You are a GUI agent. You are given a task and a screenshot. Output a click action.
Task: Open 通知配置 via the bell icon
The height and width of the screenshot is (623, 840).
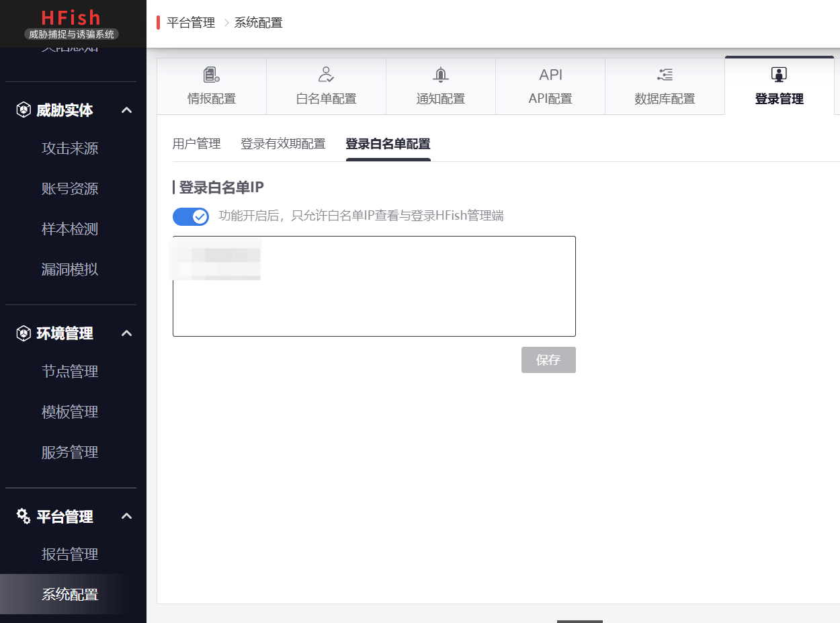pos(440,74)
